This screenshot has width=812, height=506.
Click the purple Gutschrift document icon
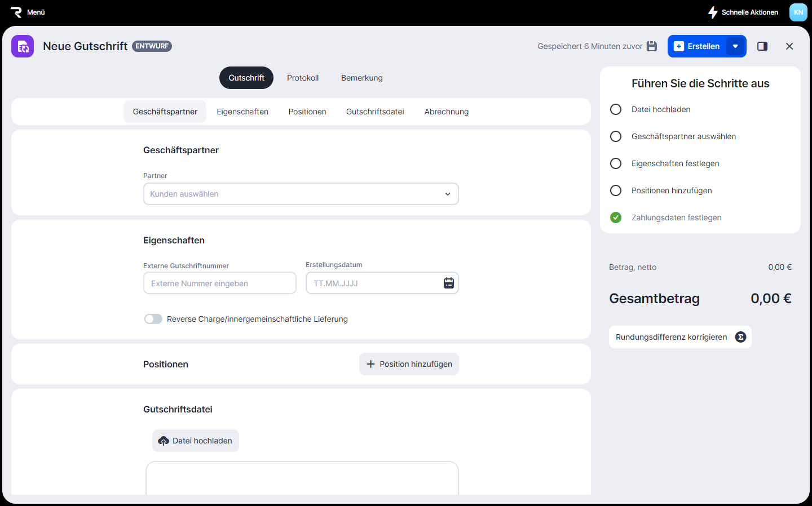point(23,46)
